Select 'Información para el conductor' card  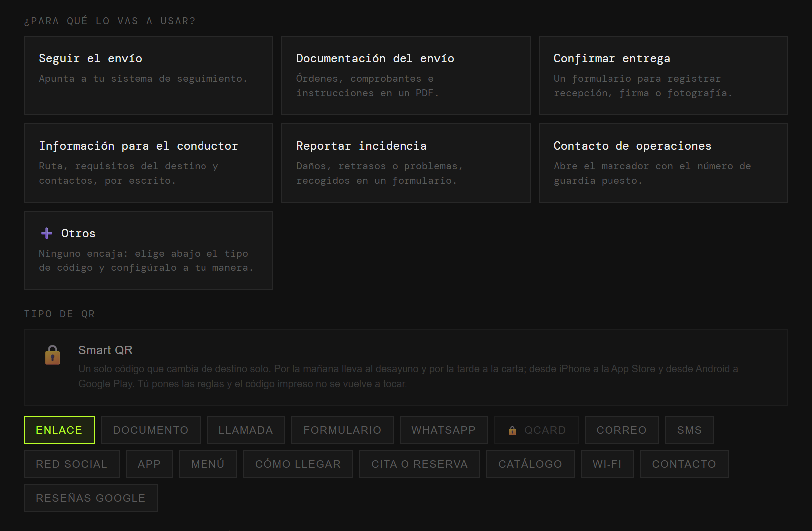click(149, 163)
